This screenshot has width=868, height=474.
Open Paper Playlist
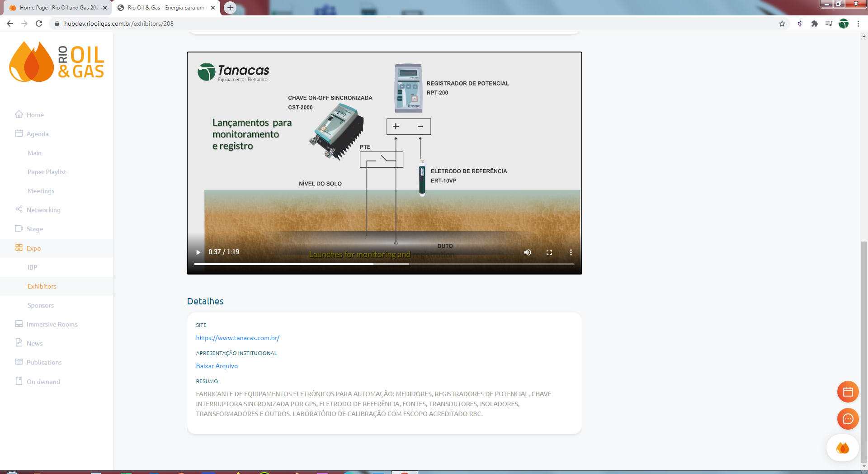[x=47, y=172]
